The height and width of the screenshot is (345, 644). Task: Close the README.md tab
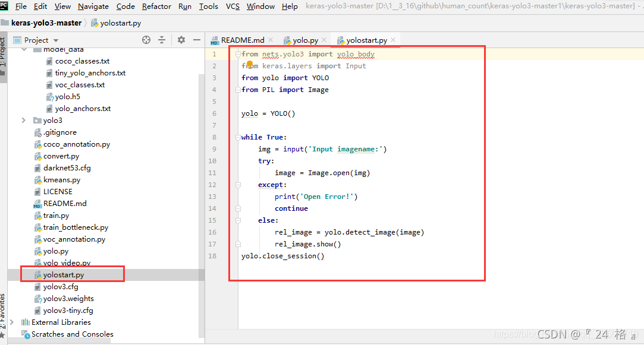point(271,40)
